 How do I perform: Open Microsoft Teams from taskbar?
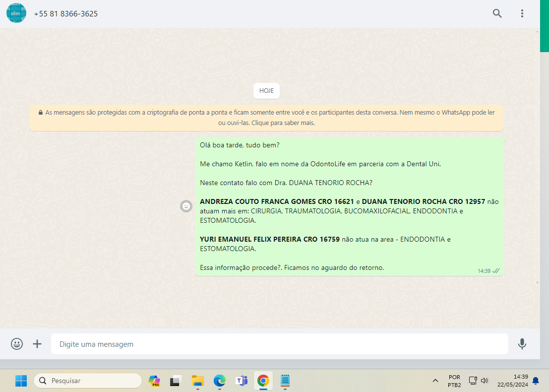(242, 381)
